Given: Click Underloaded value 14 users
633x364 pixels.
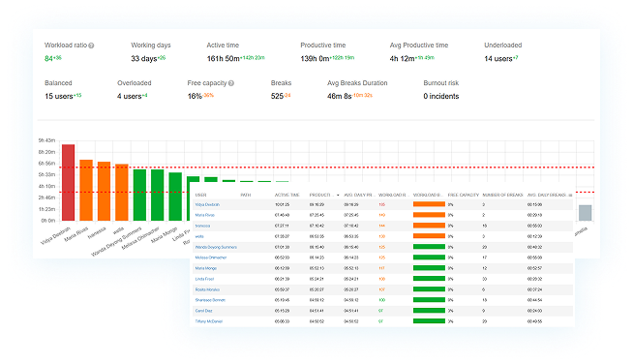Looking at the screenshot, I should (498, 59).
